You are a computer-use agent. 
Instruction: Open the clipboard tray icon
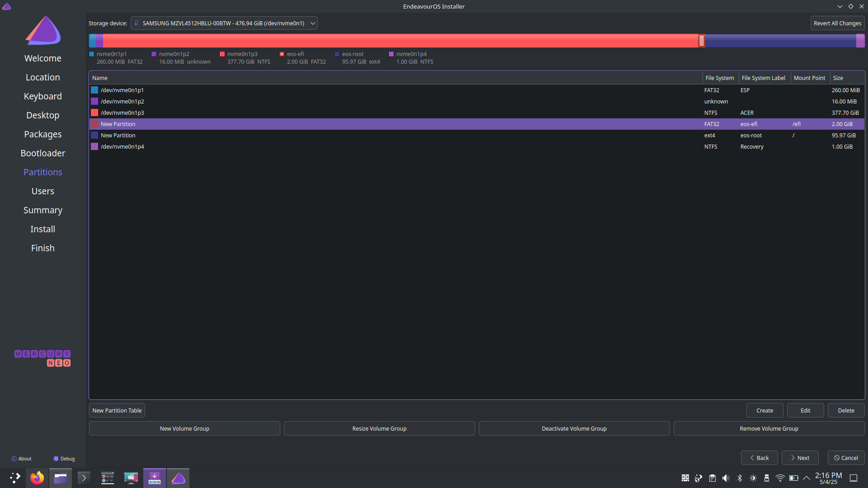pyautogui.click(x=712, y=478)
